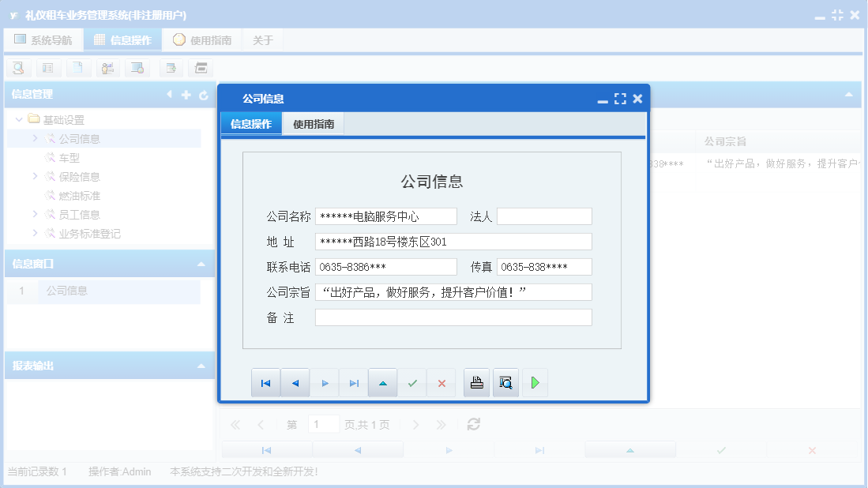The width and height of the screenshot is (868, 488).
Task: Click inside the 备注 input field
Action: pos(454,318)
